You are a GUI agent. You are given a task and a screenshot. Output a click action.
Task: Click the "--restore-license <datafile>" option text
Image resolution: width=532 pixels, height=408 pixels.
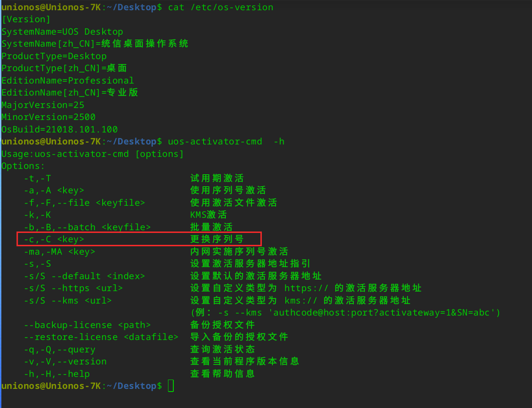tap(101, 337)
